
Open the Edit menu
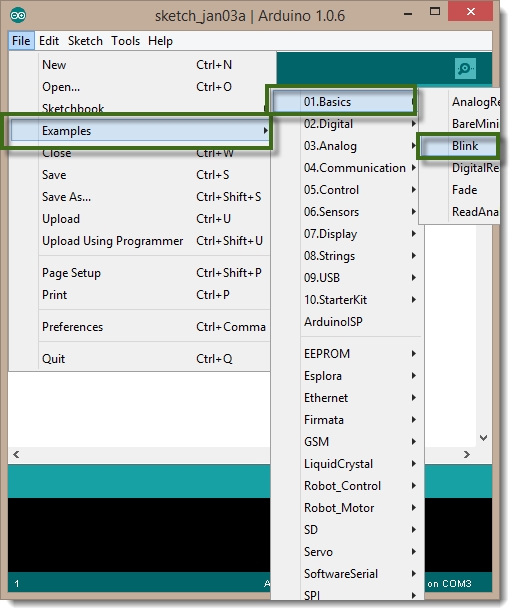click(x=49, y=41)
